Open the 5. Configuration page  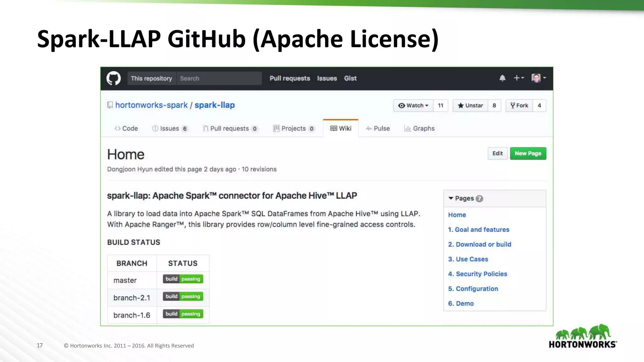(473, 289)
